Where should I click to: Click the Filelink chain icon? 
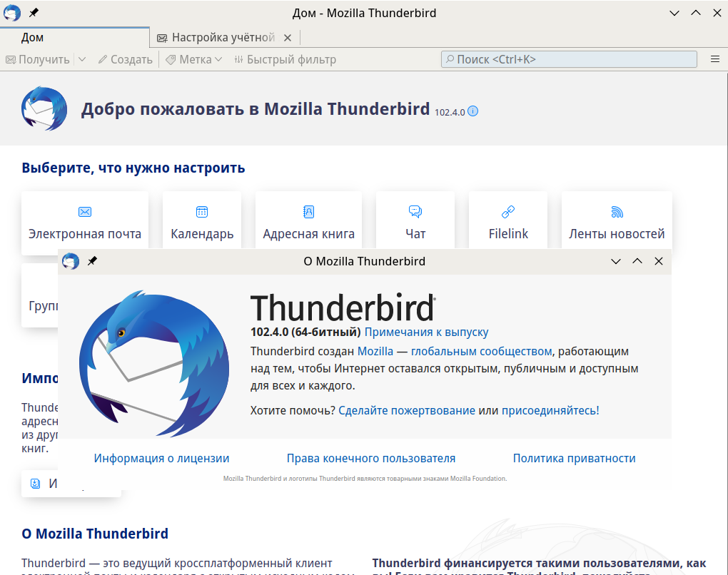[x=508, y=212]
